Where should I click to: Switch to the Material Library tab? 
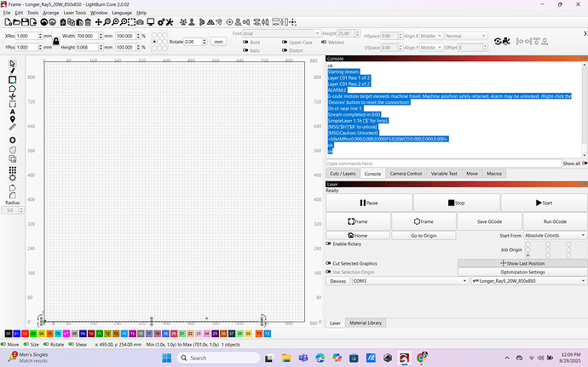pos(366,323)
